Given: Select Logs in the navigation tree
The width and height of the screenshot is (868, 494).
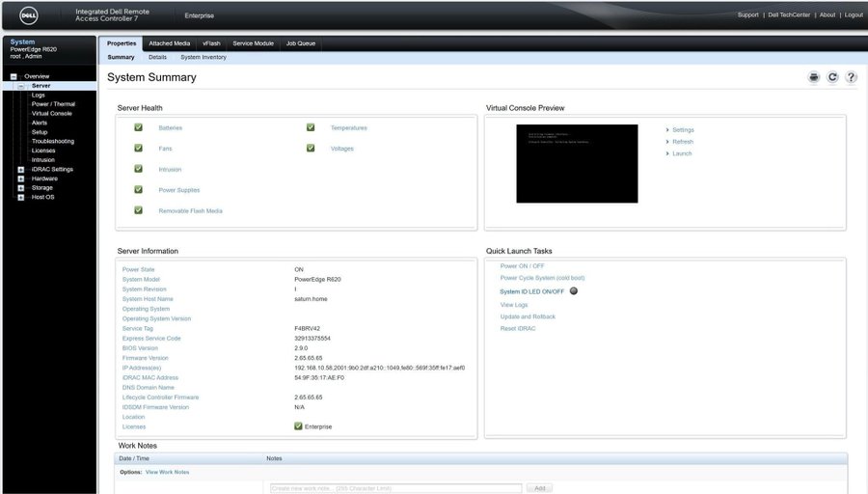Looking at the screenshot, I should tap(39, 96).
